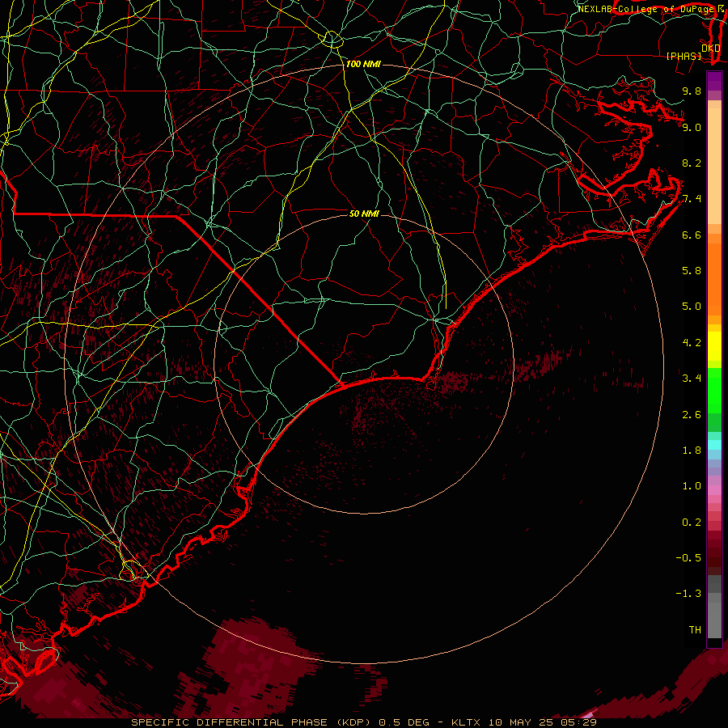Image resolution: width=728 pixels, height=728 pixels.
Task: Click the peach swatch beside the 8.2 label
Action: coord(714,166)
